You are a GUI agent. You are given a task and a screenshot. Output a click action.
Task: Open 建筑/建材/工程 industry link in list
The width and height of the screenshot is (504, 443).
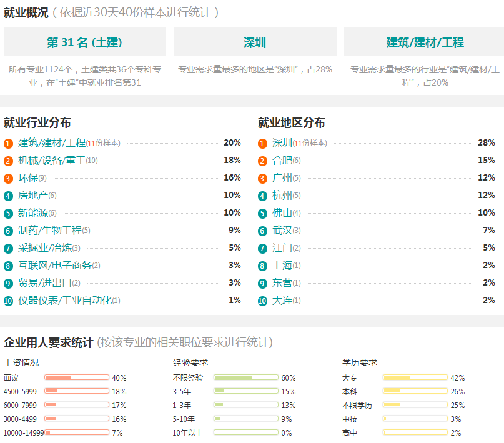click(52, 142)
